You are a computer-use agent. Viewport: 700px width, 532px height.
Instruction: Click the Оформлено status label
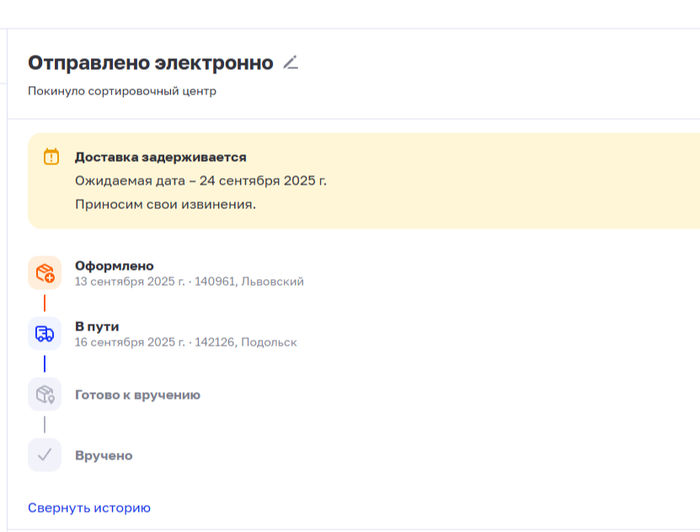[114, 266]
